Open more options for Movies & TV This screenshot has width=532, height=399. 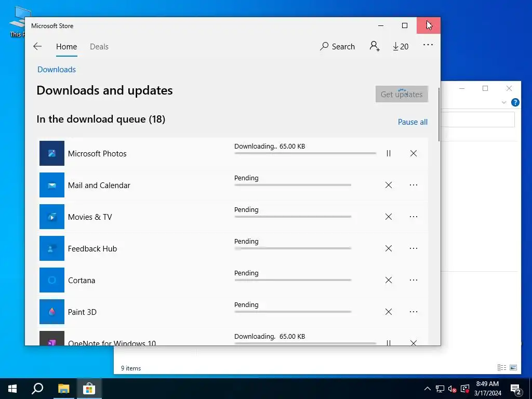pos(413,217)
